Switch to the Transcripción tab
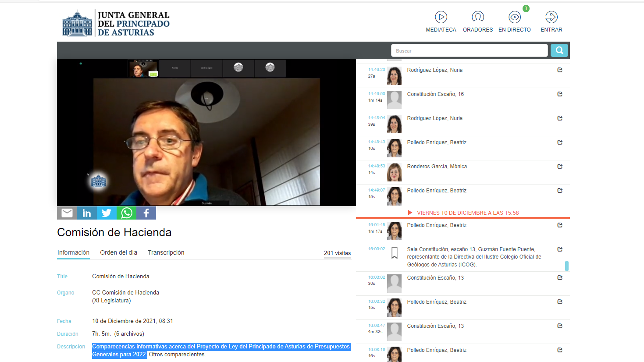This screenshot has height=362, width=644. tap(166, 253)
